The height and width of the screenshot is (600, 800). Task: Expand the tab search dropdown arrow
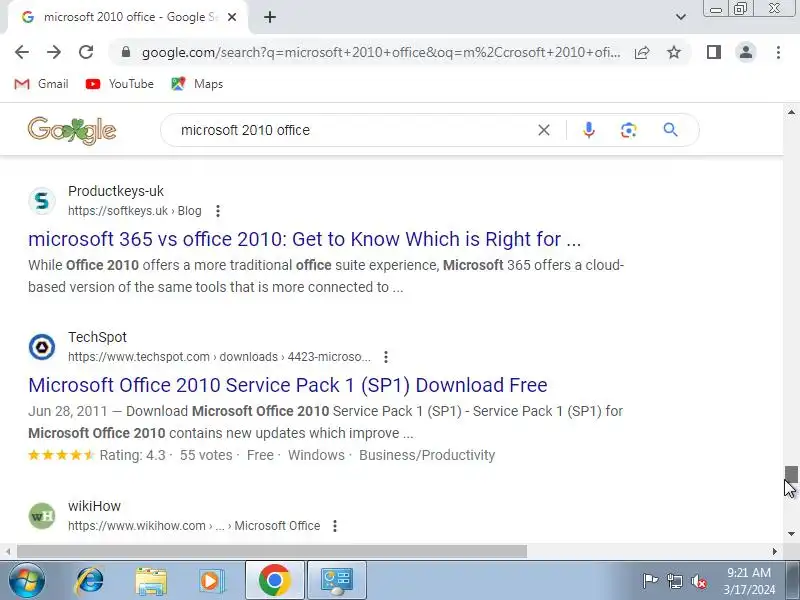[681, 17]
